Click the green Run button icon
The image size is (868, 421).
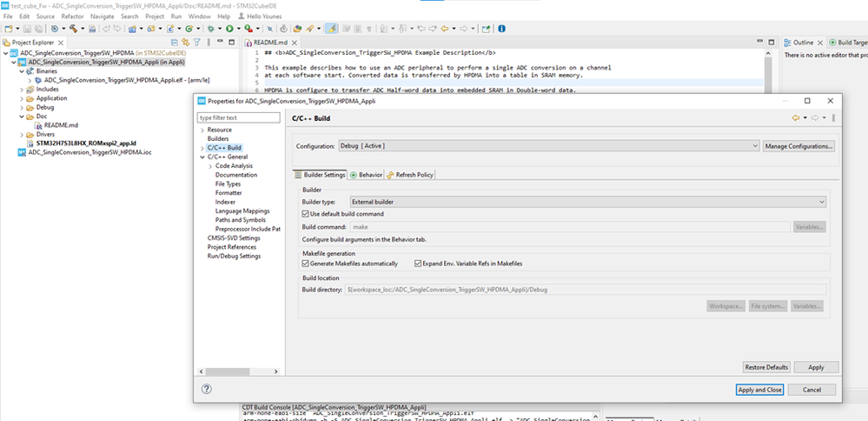[x=229, y=29]
